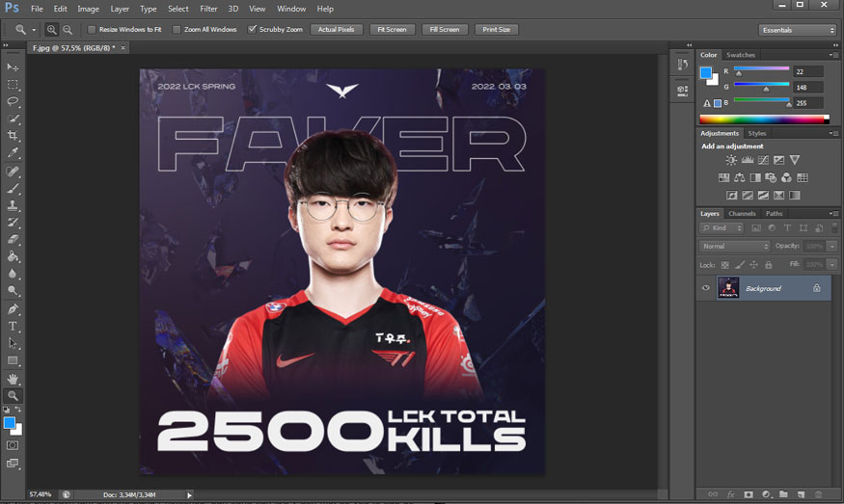Image resolution: width=844 pixels, height=504 pixels.
Task: Open the Normal blend mode dropdown
Action: click(735, 247)
